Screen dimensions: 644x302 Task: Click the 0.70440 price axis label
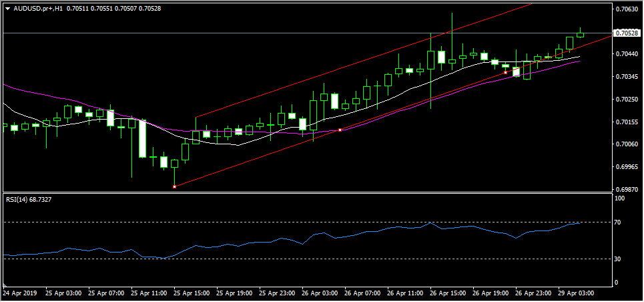pos(627,54)
